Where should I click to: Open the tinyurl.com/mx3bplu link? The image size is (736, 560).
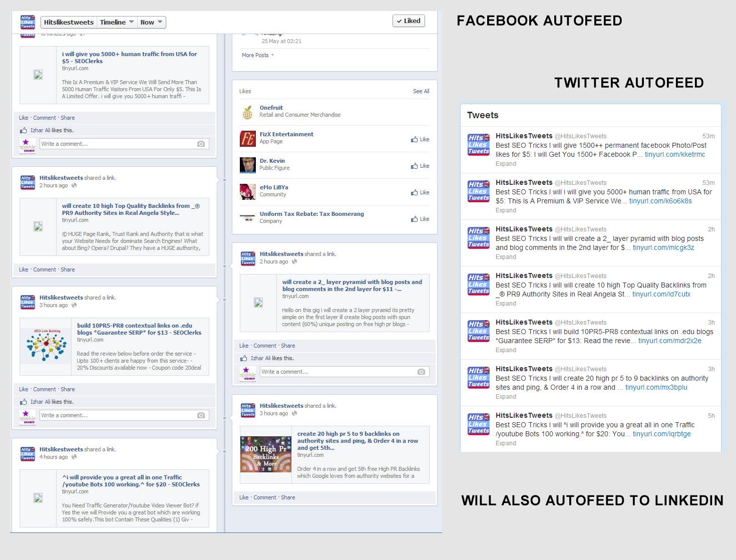point(656,387)
